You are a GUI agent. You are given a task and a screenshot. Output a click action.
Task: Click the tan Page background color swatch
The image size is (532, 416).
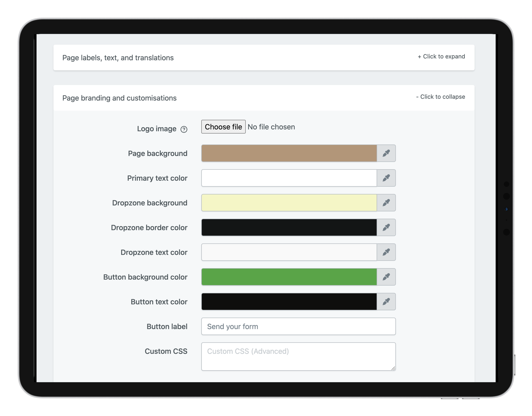(290, 153)
